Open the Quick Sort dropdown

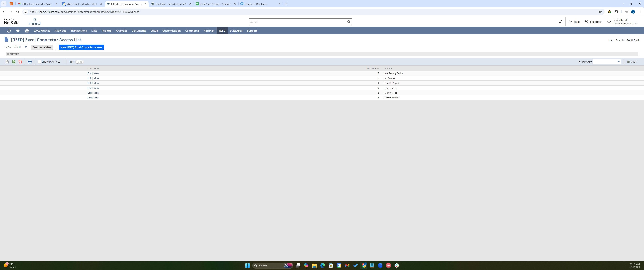click(x=607, y=62)
